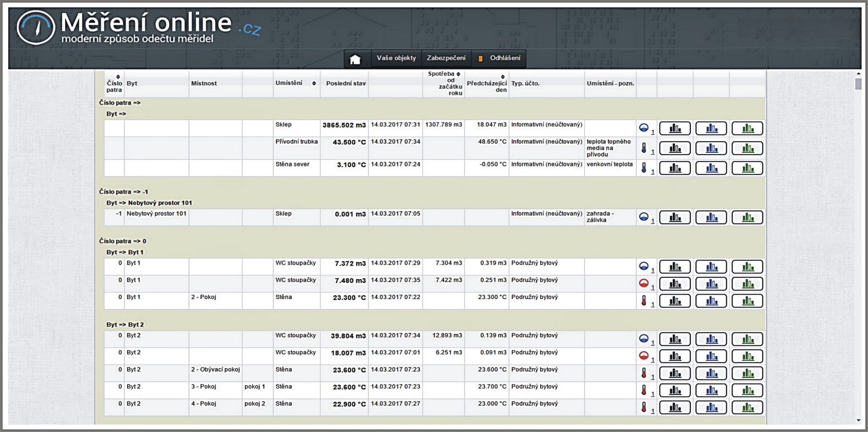Viewport: 868px width, 432px height.
Task: Click thermometer icon in Přívodní trubka row
Action: coord(644,148)
